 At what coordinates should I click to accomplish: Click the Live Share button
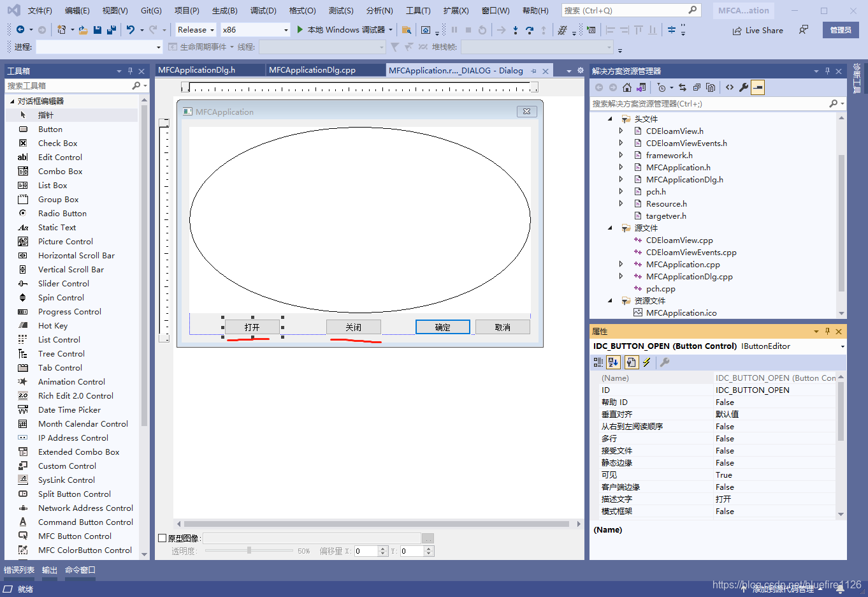(x=758, y=30)
